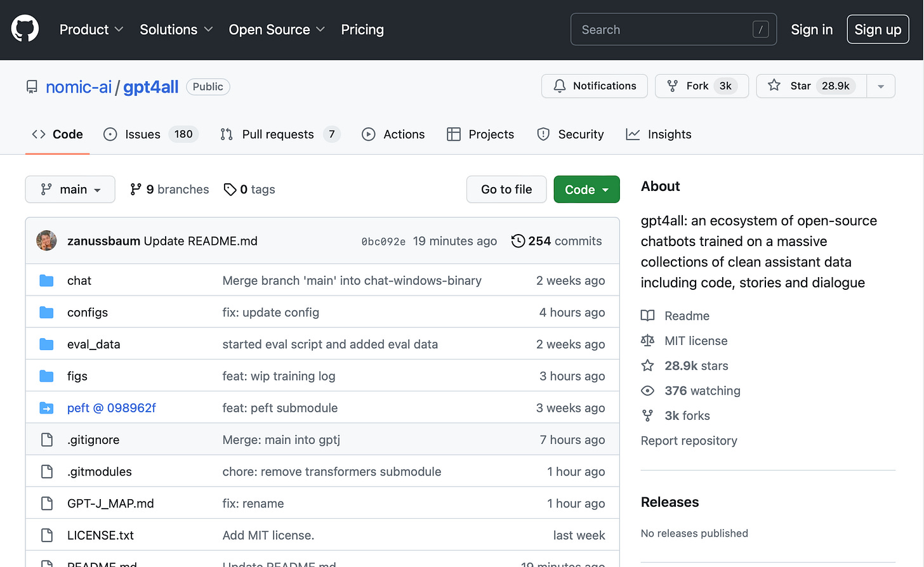Open the peft @ 098962f submodule link
This screenshot has width=924, height=567.
point(112,408)
